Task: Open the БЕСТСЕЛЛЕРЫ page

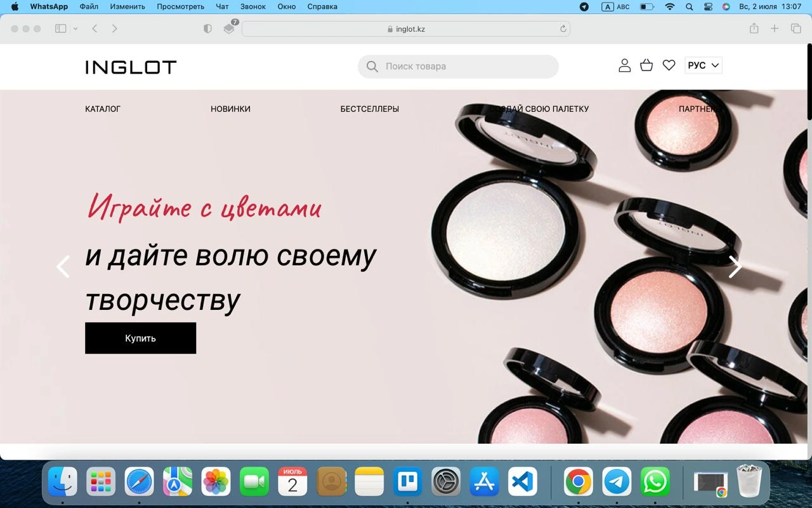Action: pos(370,109)
